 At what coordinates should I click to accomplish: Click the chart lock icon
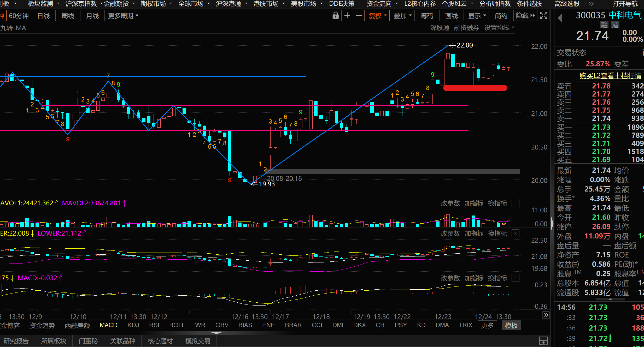coord(336,16)
